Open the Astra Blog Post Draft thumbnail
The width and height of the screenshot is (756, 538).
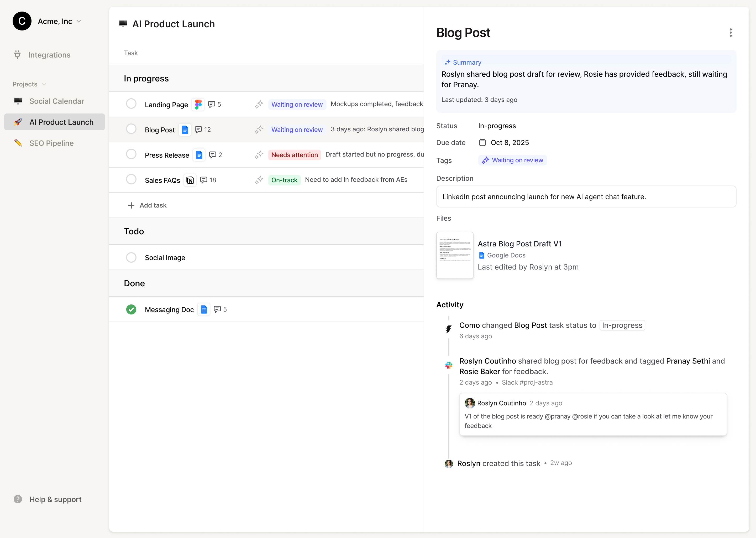pos(454,255)
